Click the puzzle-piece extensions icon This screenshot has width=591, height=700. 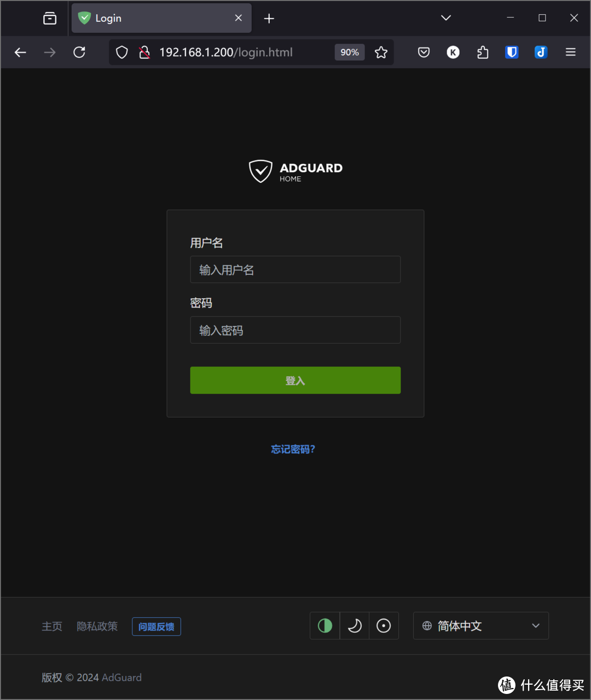click(482, 52)
